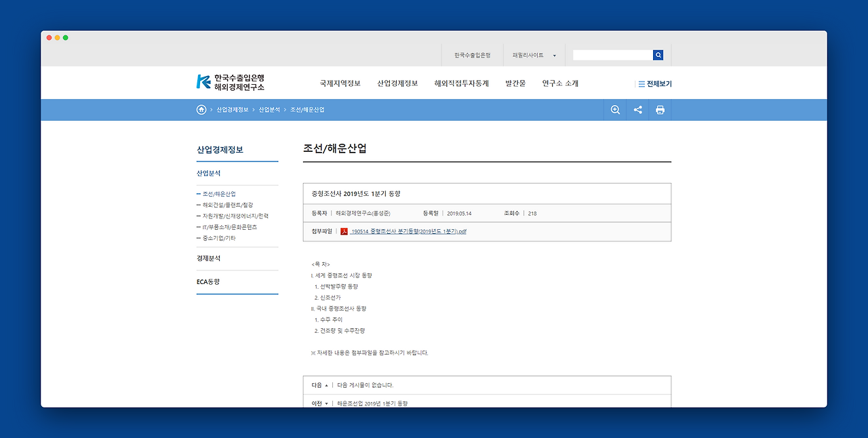
Task: Open the 패밀리사이트 dropdown
Action: 534,56
